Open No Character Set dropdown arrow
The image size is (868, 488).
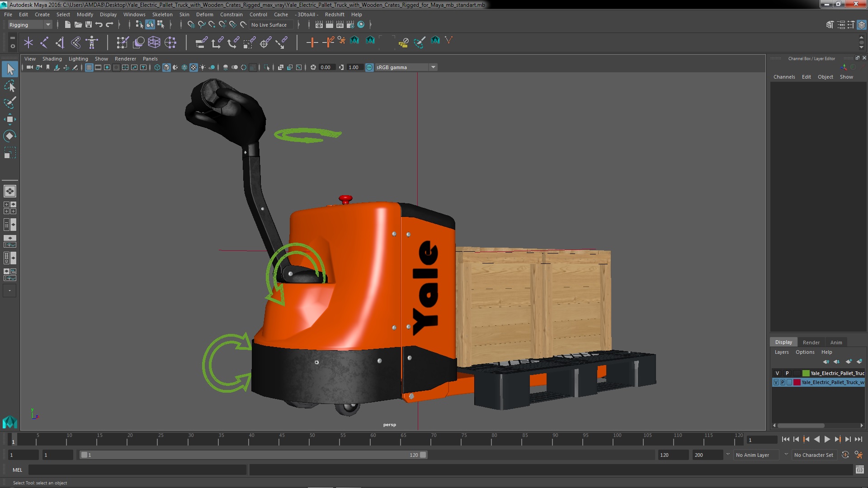tap(786, 455)
